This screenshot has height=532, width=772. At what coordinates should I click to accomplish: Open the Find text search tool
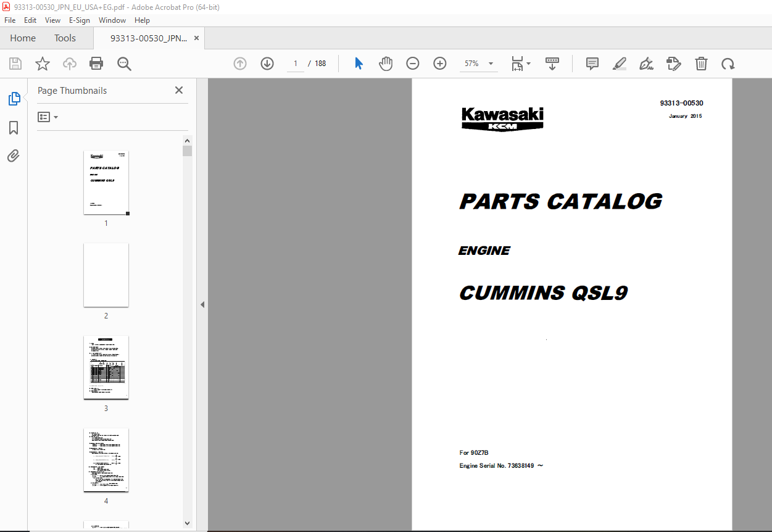[125, 64]
